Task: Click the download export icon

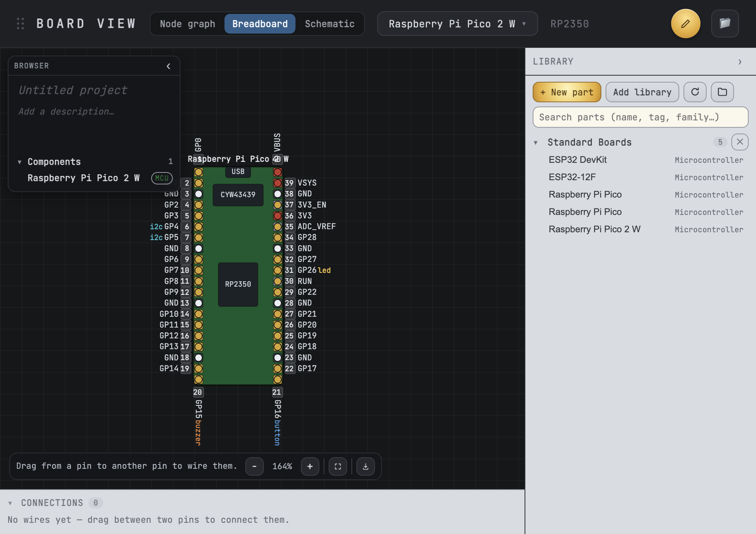Action: [x=366, y=466]
